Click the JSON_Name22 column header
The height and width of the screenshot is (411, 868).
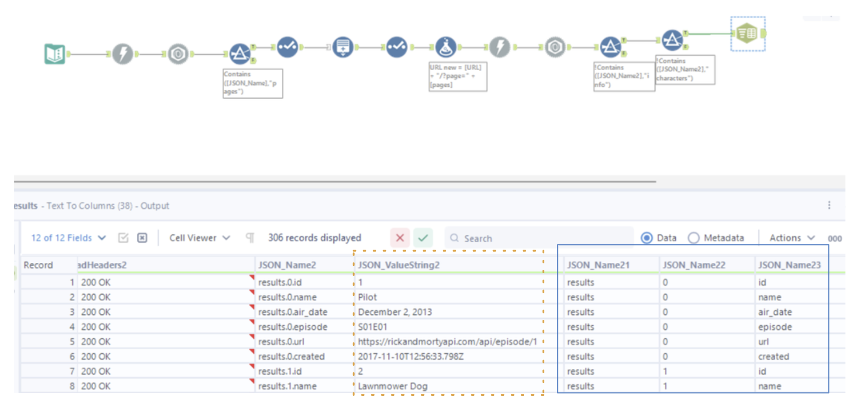[707, 265]
